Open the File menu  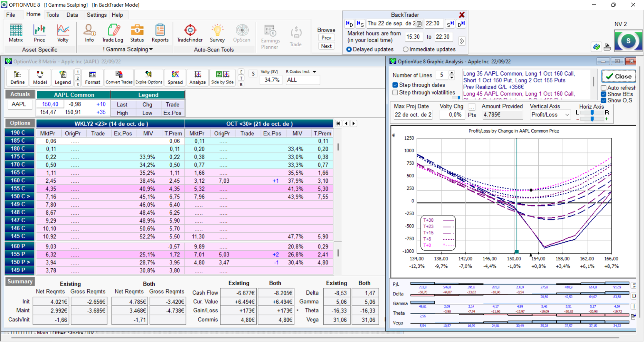[11, 15]
